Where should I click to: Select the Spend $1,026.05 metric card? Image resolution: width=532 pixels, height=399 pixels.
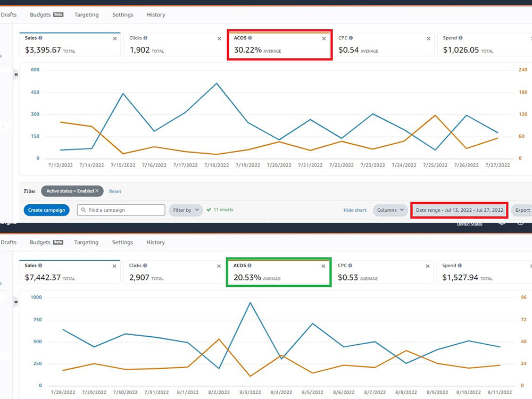click(x=485, y=45)
